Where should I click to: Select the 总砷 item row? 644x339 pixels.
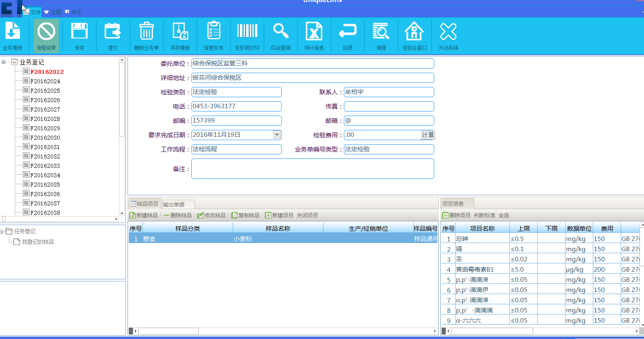point(540,239)
